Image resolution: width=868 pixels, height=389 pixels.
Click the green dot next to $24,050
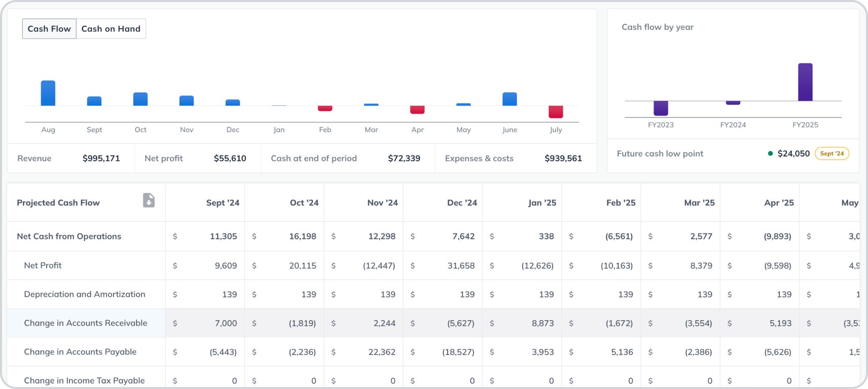(x=770, y=153)
